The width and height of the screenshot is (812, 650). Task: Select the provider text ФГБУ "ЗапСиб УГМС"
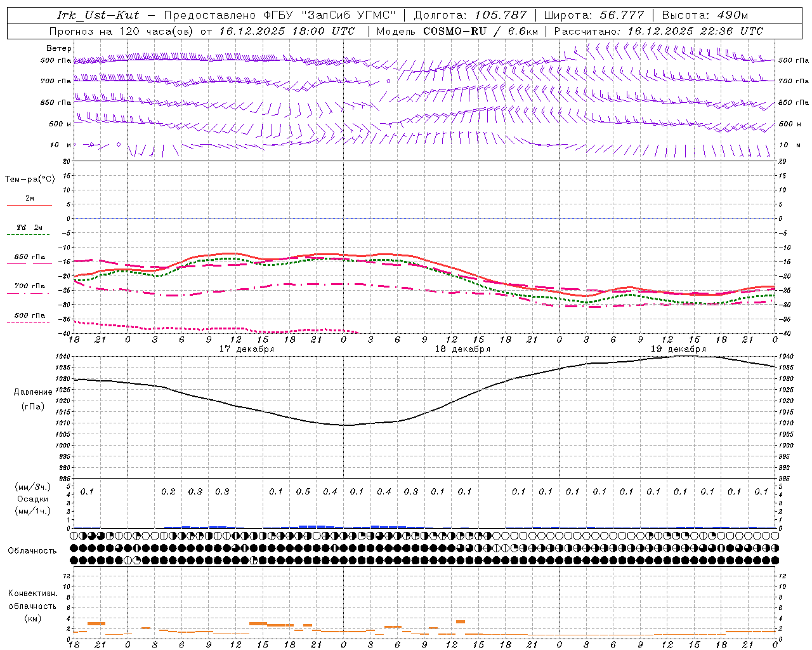point(330,15)
